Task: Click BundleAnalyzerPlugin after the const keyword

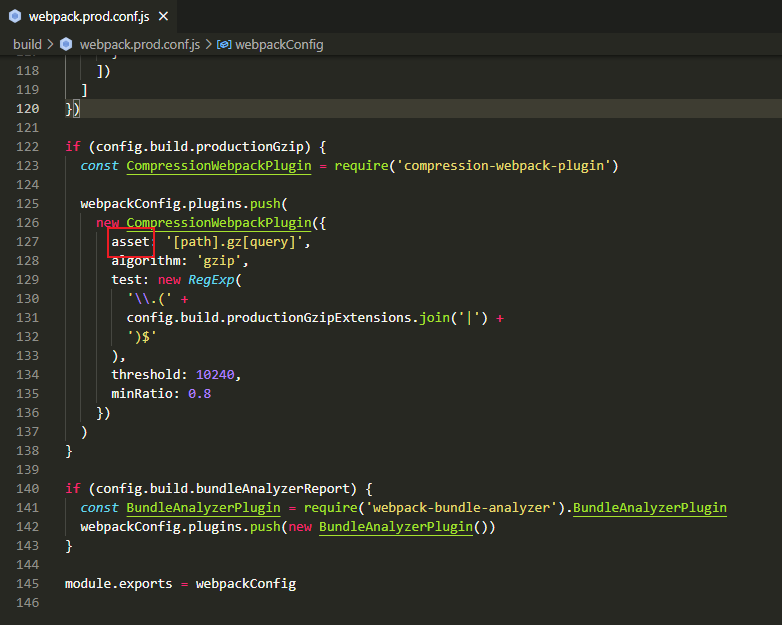Action: (x=203, y=508)
